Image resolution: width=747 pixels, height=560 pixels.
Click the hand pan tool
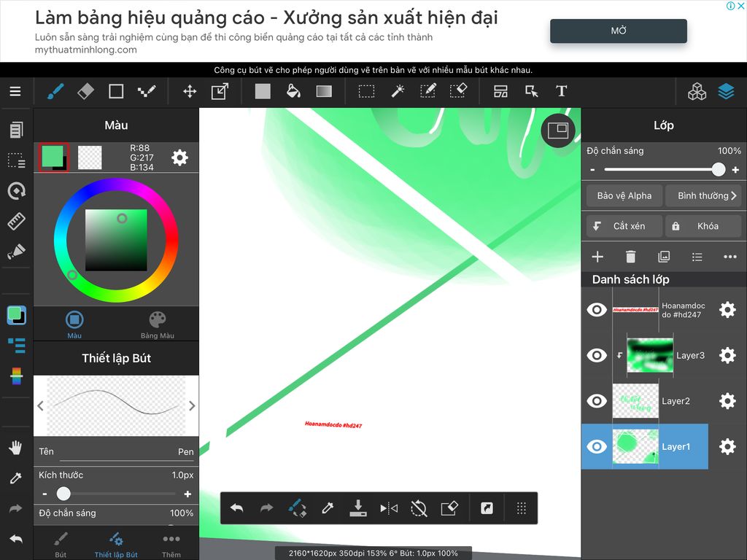(16, 448)
